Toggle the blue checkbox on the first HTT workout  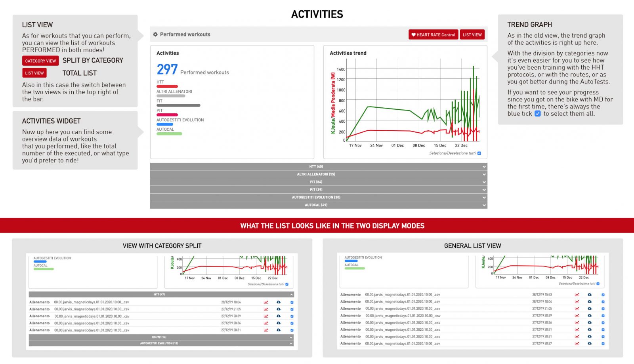click(292, 301)
